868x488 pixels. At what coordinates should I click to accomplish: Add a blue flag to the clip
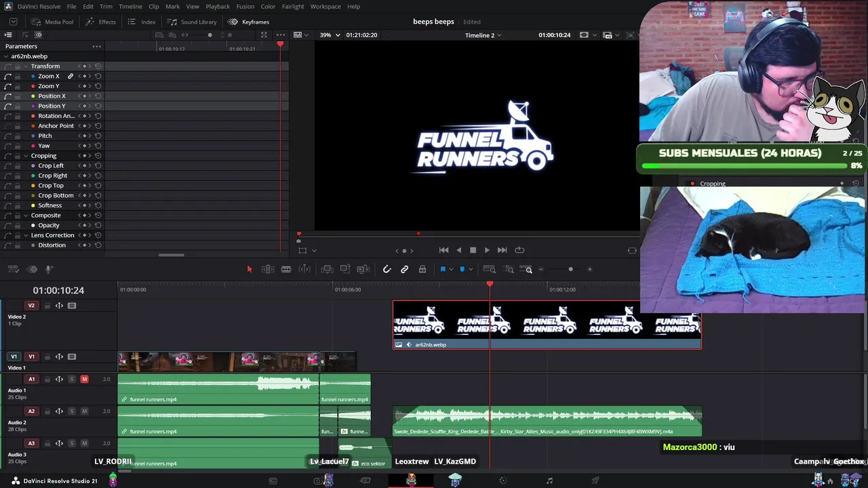click(443, 270)
